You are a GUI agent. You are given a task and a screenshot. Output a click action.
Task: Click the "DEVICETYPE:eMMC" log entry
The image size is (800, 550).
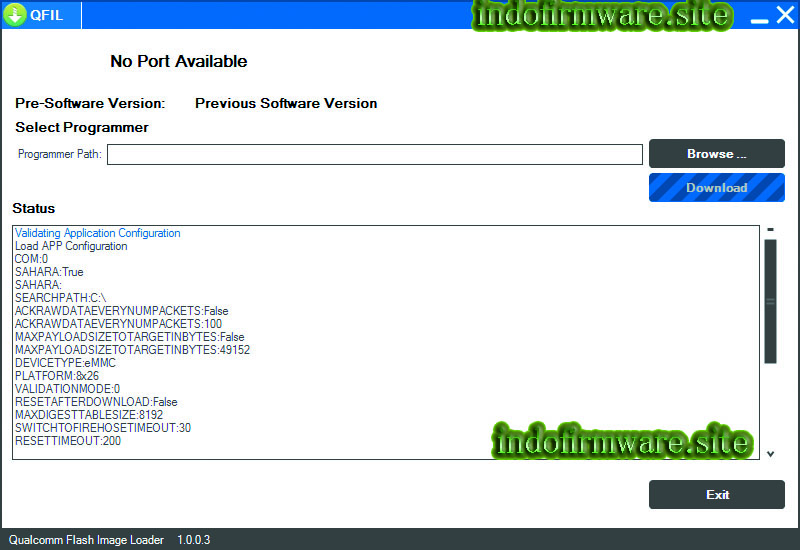65,363
